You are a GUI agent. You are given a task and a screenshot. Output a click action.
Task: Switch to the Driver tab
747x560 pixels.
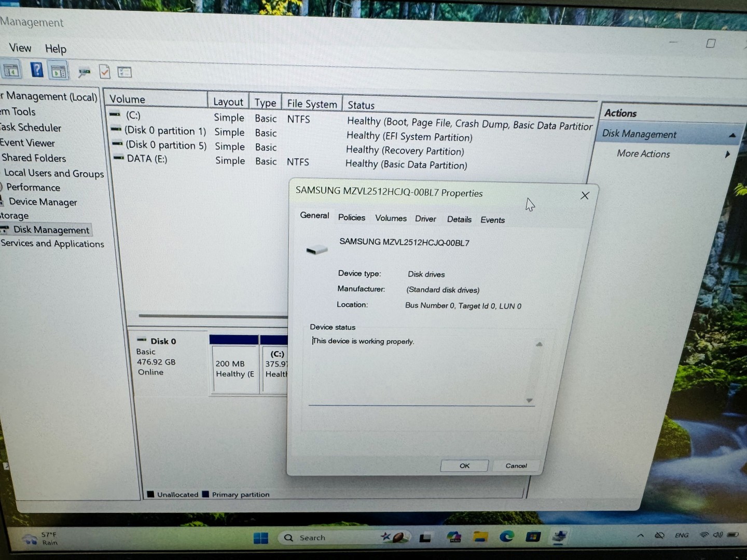425,219
